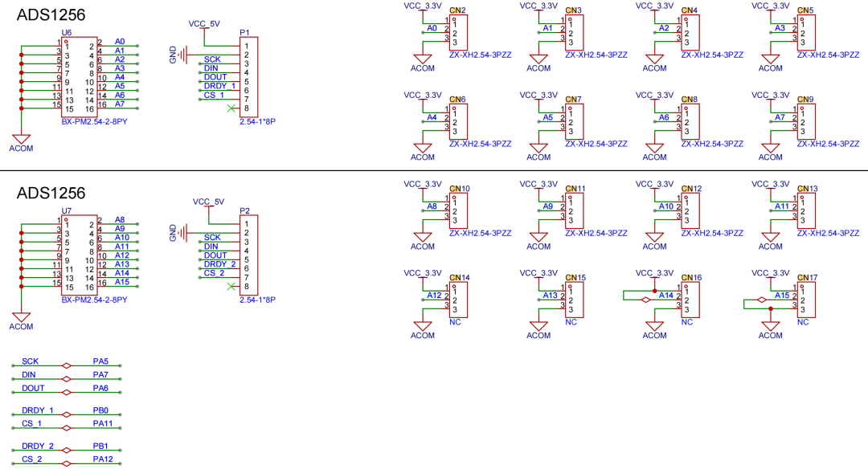Image resolution: width=868 pixels, height=473 pixels.
Task: Select the CN11 designator label
Action: pos(575,189)
